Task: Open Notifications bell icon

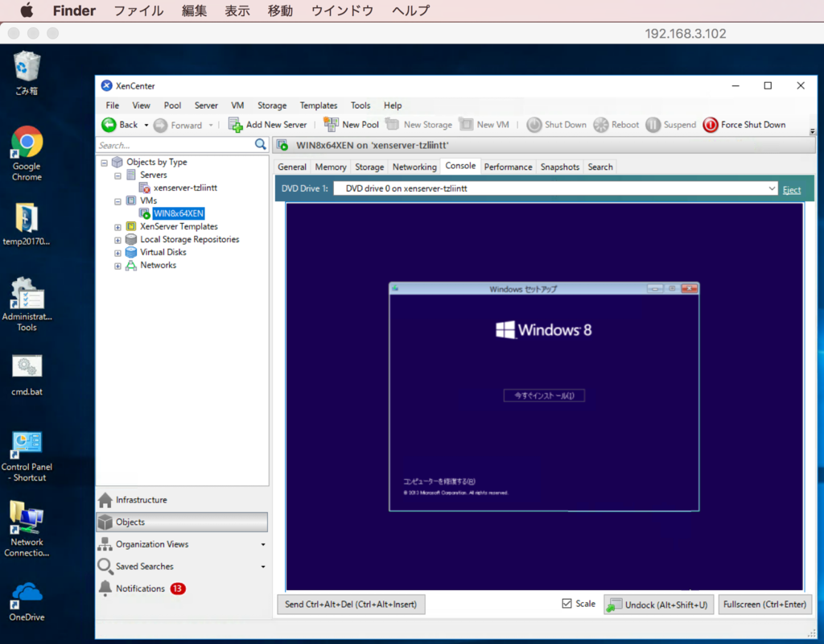Action: pyautogui.click(x=105, y=588)
